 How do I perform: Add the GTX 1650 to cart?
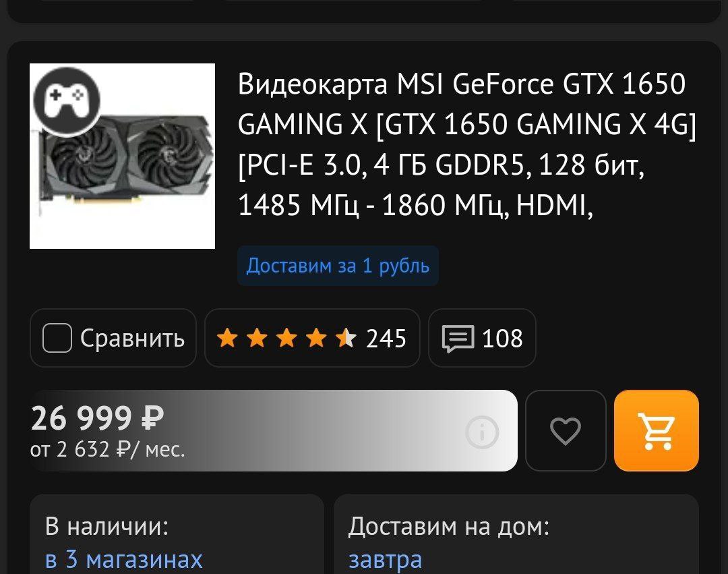656,430
